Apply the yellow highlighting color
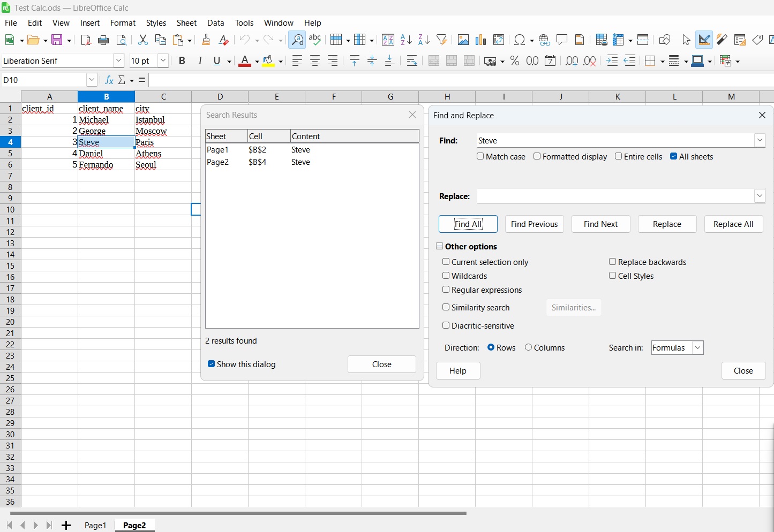 tap(268, 61)
